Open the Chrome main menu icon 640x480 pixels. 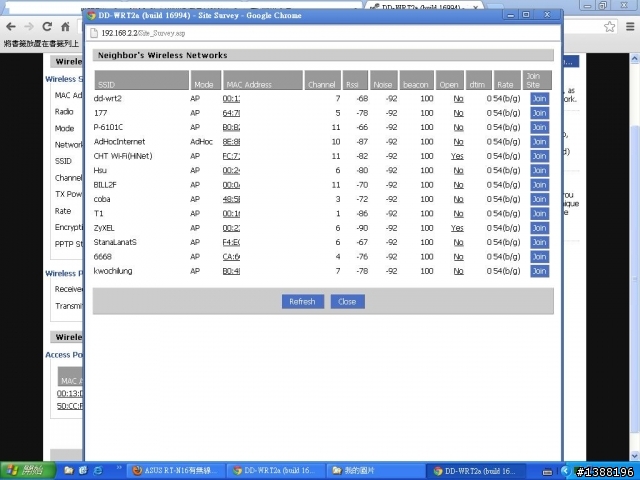[630, 27]
